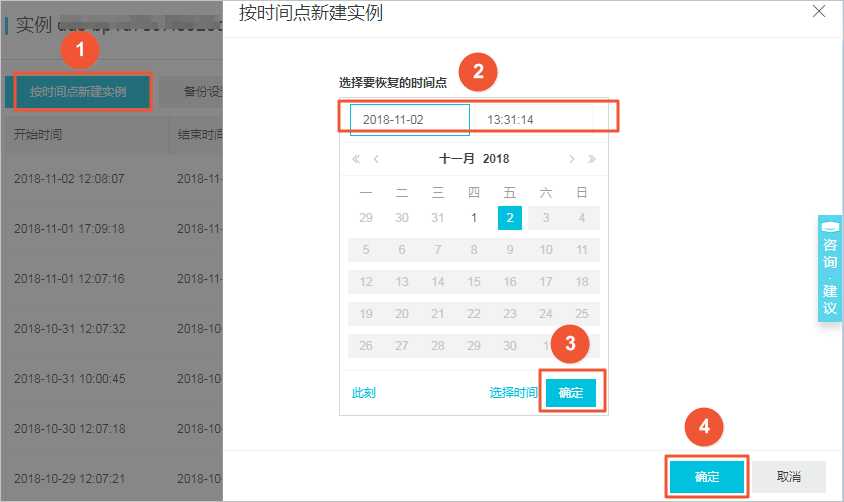
Task: Click 按时间点新建实例 button in background page
Action: tap(78, 91)
